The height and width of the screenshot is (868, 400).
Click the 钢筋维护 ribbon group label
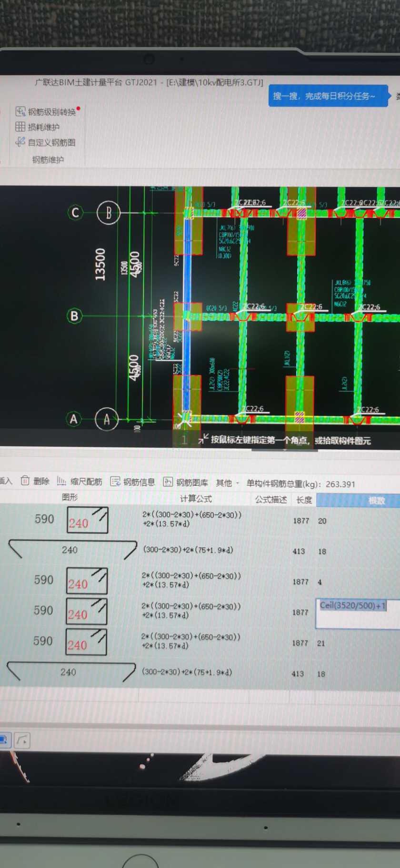(x=48, y=159)
